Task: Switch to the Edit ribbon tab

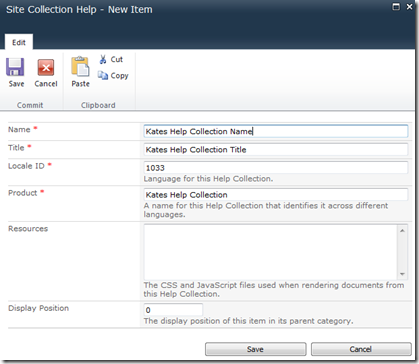Action: pos(19,42)
